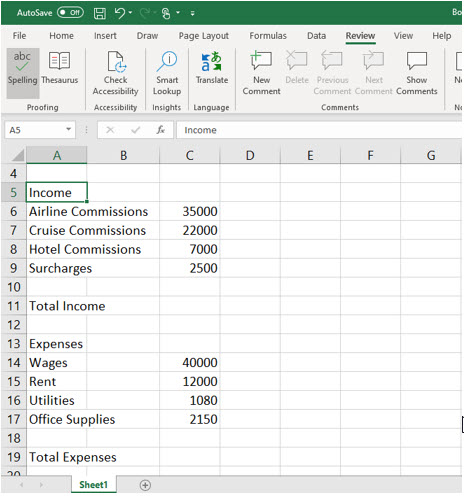Select row 5 header
The image size is (464, 500).
click(x=13, y=192)
